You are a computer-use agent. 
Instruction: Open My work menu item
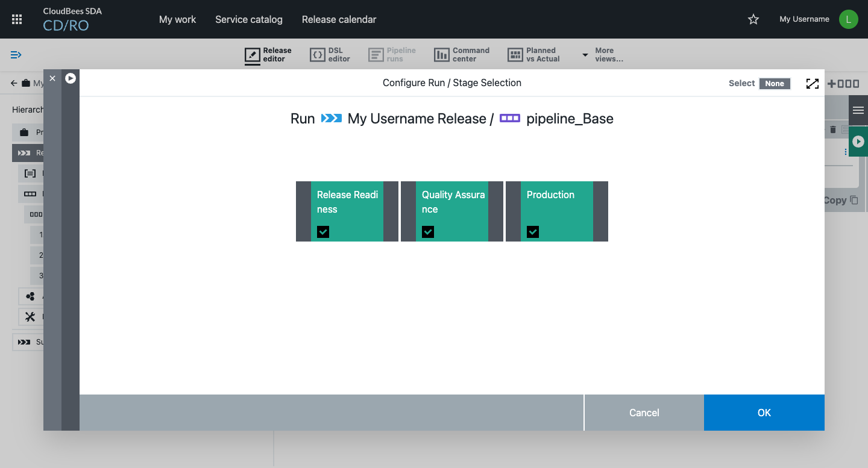click(177, 19)
